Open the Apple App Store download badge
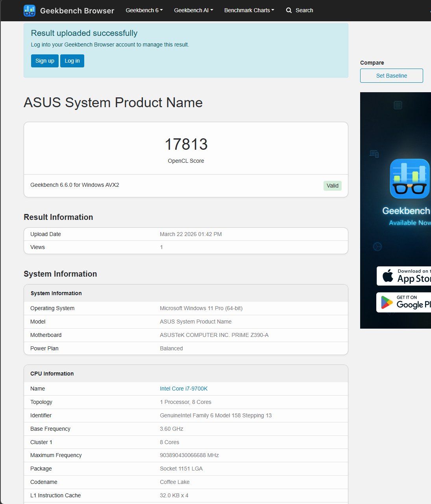This screenshot has height=504, width=431. [404, 276]
